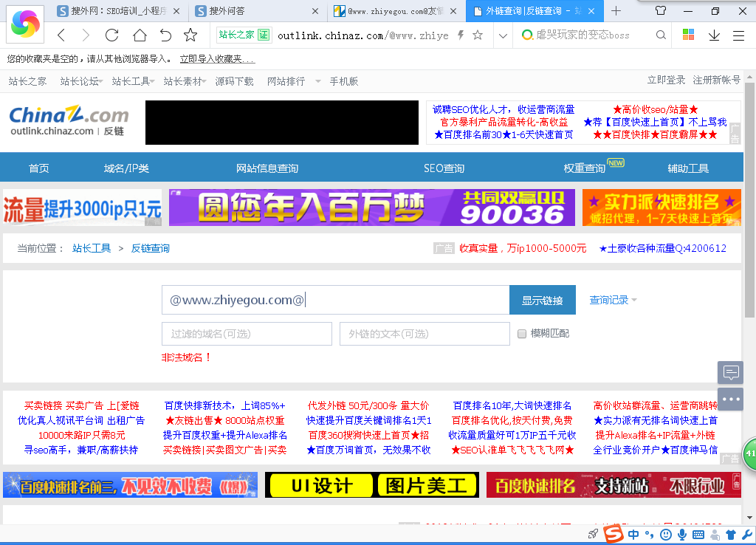The height and width of the screenshot is (545, 756).
Task: Toggle Chinese 中 input mode
Action: point(633,535)
